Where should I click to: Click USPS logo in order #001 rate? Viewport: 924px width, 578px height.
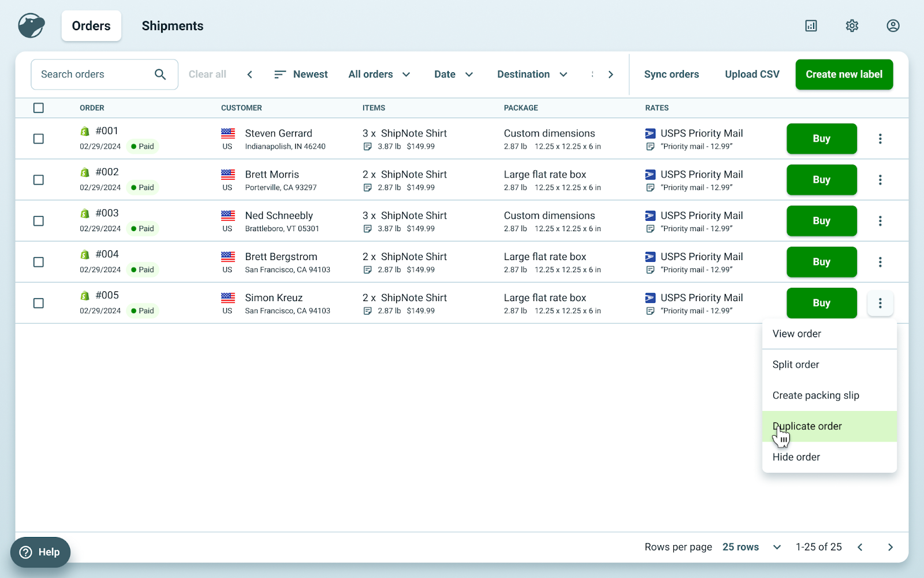pos(650,134)
